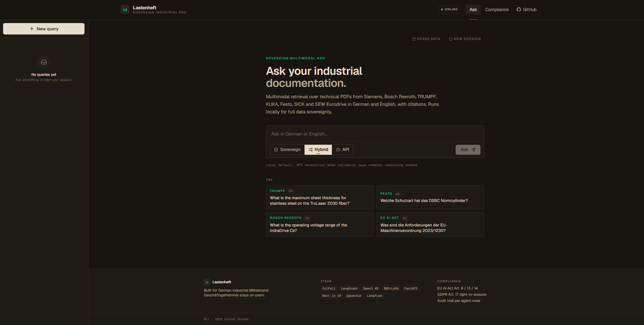The height and width of the screenshot is (325, 644).
Task: Click the shuffle icon on Hybrid mode
Action: (310, 150)
